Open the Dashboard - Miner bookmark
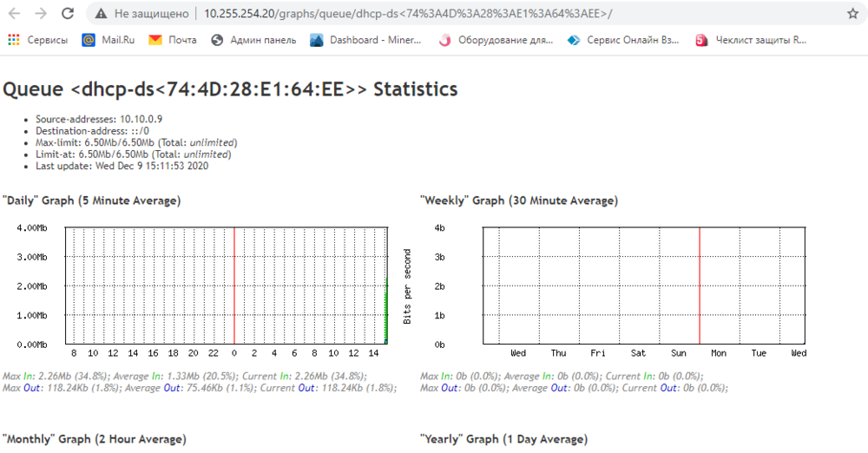The width and height of the screenshot is (868, 453). tap(365, 40)
